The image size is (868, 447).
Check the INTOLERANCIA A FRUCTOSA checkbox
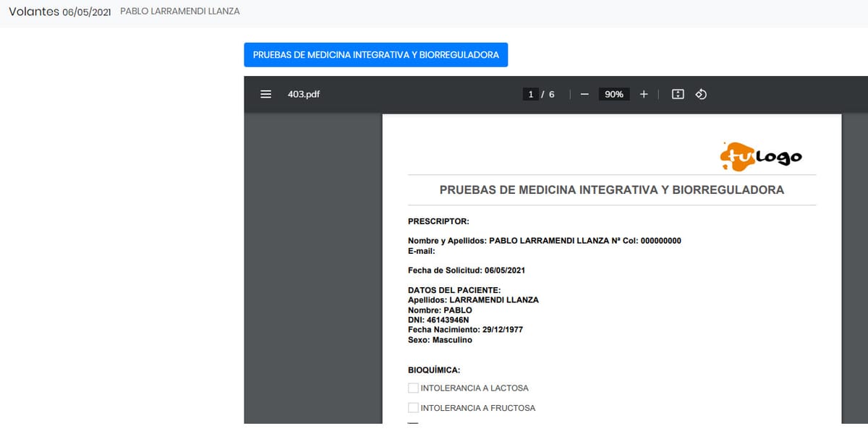click(412, 407)
